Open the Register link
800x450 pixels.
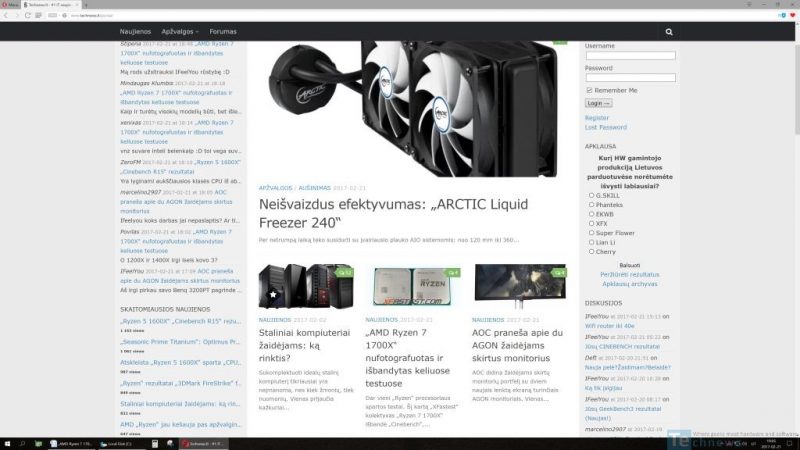click(596, 118)
